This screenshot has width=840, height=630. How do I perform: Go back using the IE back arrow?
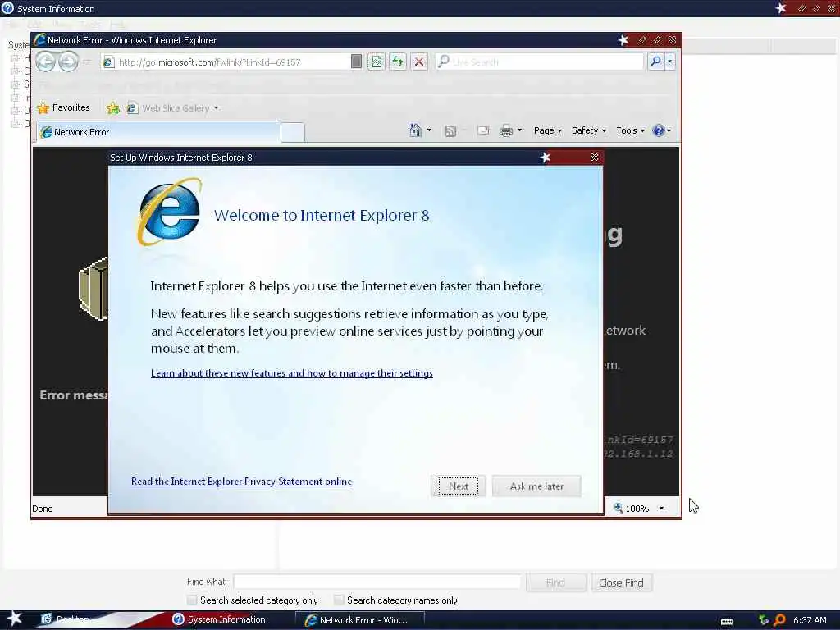(46, 62)
